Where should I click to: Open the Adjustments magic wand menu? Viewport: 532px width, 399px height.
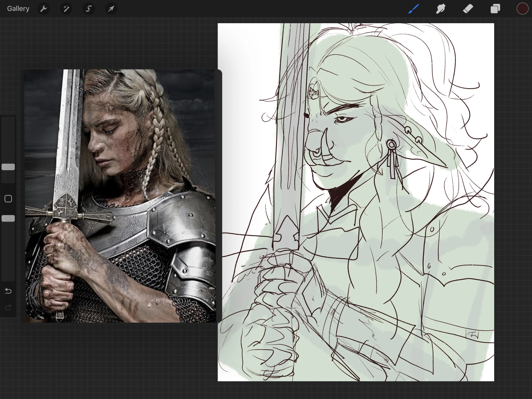66,9
